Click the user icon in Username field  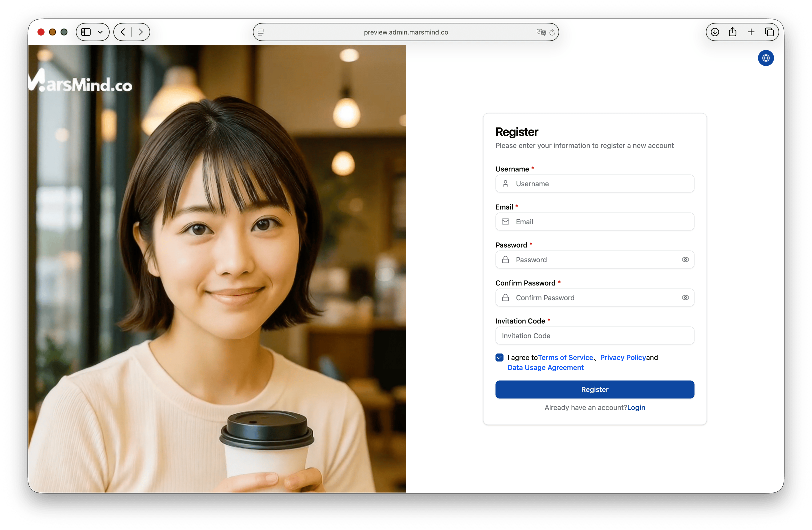coord(505,183)
